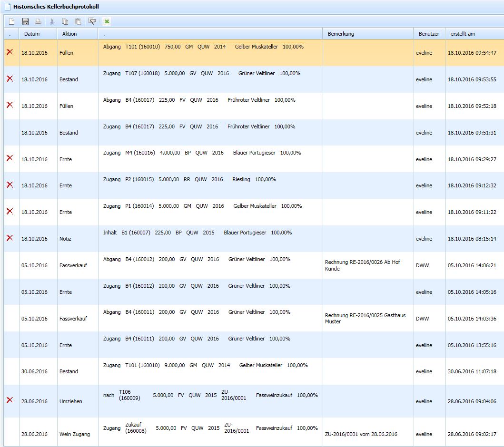Click the Historisches Kellerbuchprotokoll panel title
The width and height of the screenshot is (504, 447).
tap(56, 7)
